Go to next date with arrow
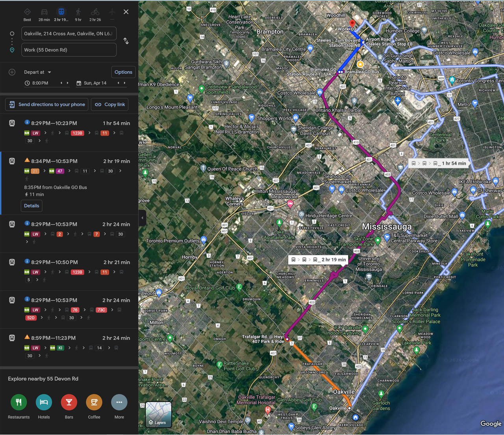 pyautogui.click(x=125, y=83)
